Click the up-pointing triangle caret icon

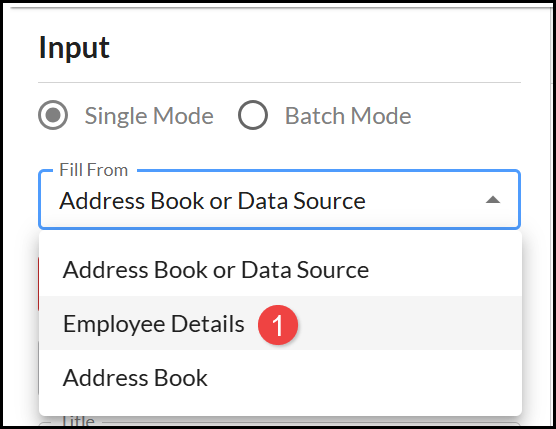point(493,200)
